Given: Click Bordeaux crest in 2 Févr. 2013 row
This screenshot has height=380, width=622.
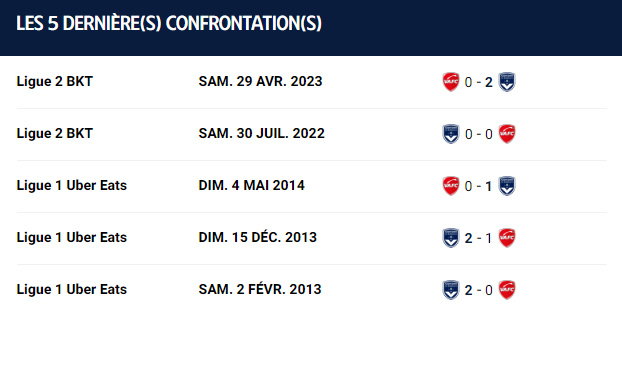Looking at the screenshot, I should point(451,290).
